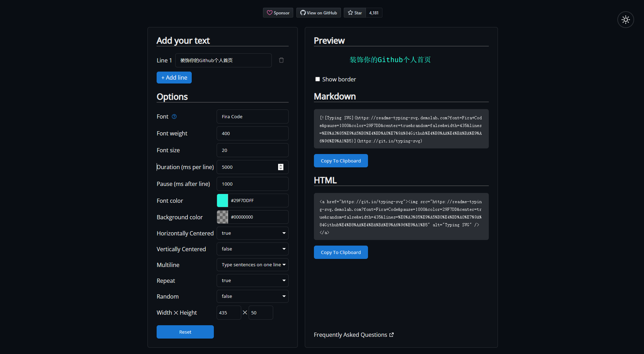Open the Repeat dropdown

tap(252, 281)
